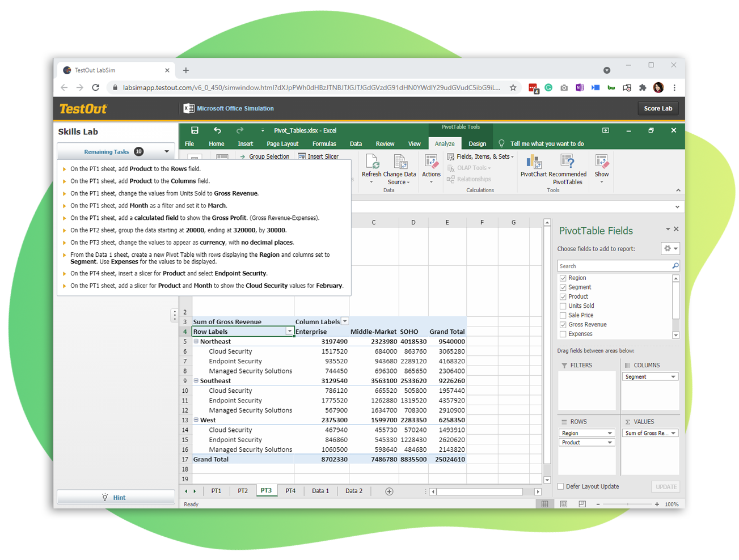The width and height of the screenshot is (739, 560).
Task: Open Chrome three-dot menu
Action: [674, 87]
